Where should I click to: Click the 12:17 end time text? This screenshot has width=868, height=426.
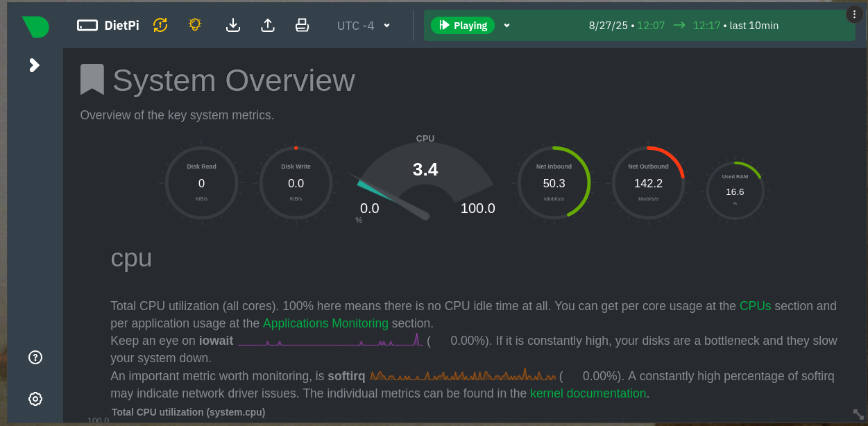tap(706, 26)
